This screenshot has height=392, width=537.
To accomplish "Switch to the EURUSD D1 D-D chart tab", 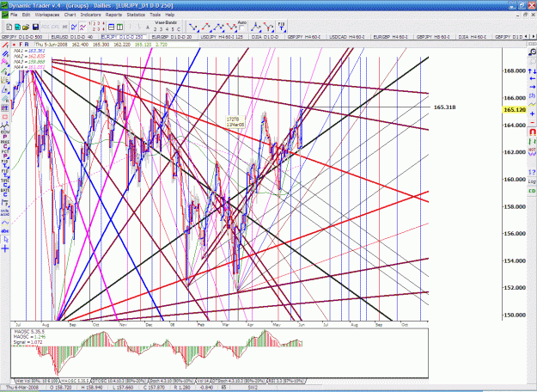I will 72,37.
